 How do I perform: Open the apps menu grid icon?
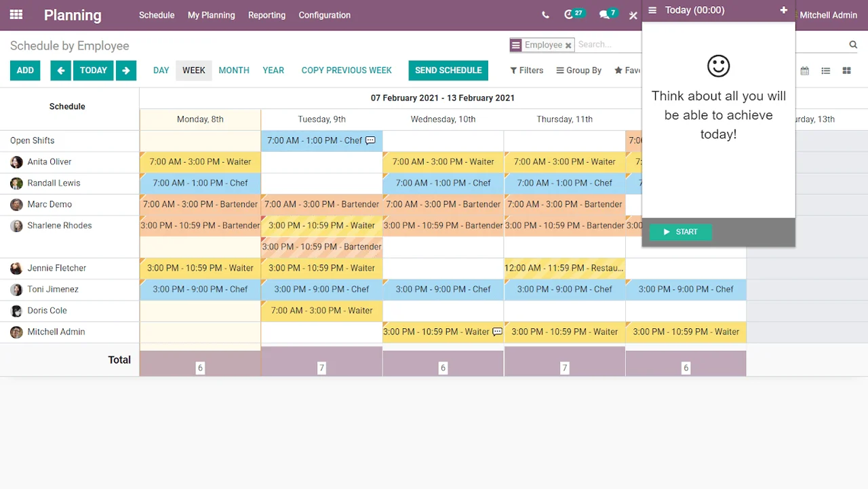[16, 15]
